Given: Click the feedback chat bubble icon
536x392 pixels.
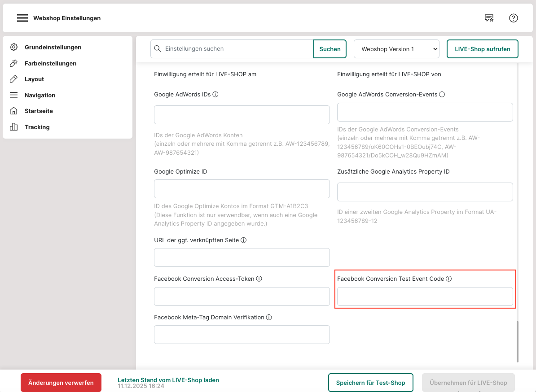Looking at the screenshot, I should coord(489,18).
